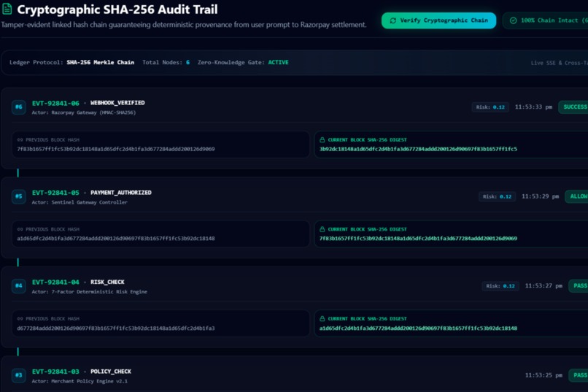Click the Verify Cryptographic Chain button

pos(438,20)
